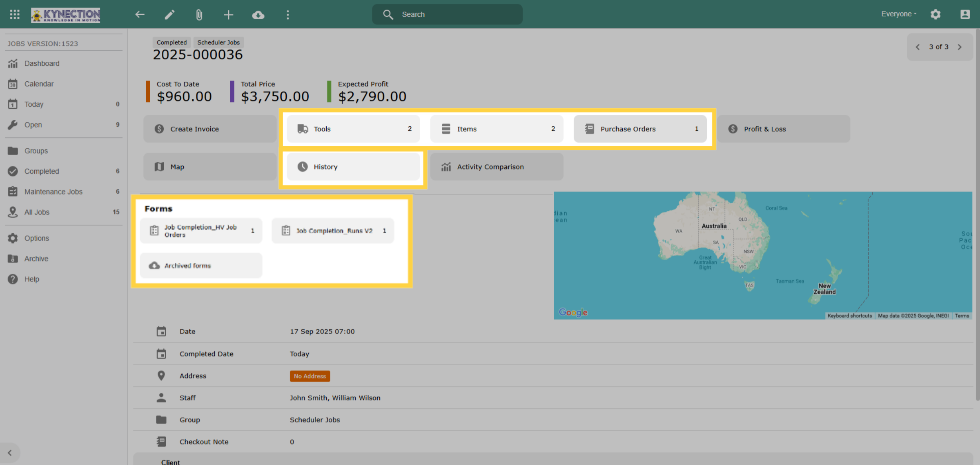Click the Create Invoice button
The height and width of the screenshot is (465, 980).
[209, 129]
